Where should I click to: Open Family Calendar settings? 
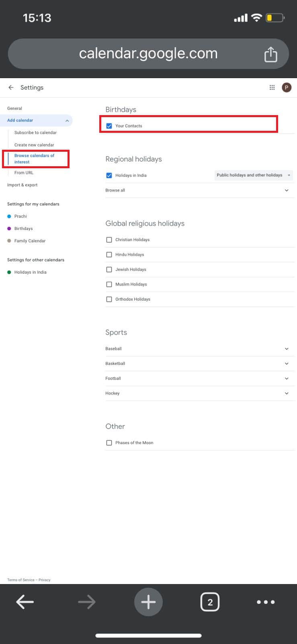point(30,241)
